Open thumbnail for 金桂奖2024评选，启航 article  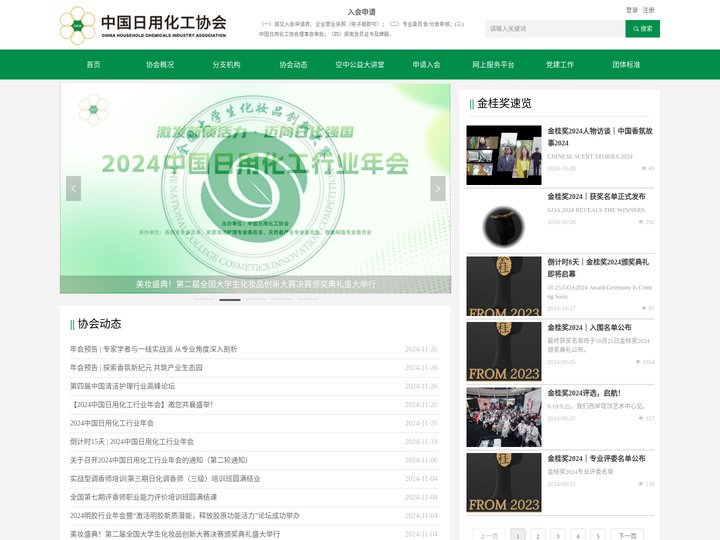(x=504, y=417)
